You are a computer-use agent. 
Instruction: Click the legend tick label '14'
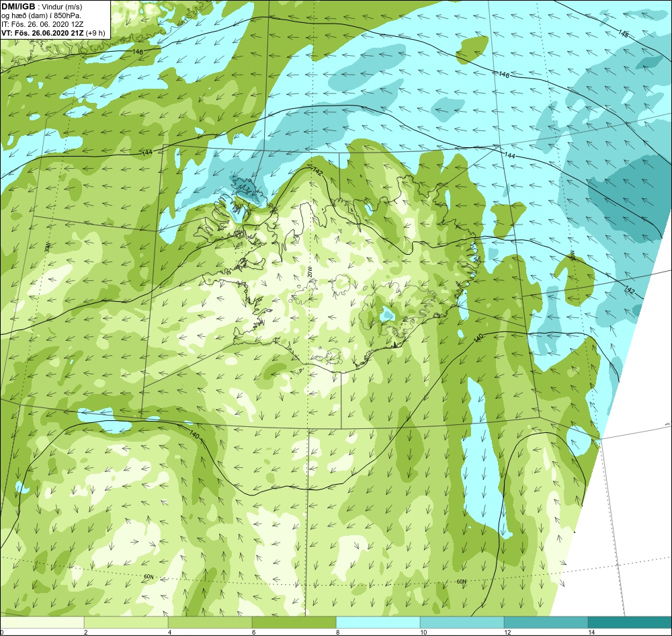[x=591, y=632]
